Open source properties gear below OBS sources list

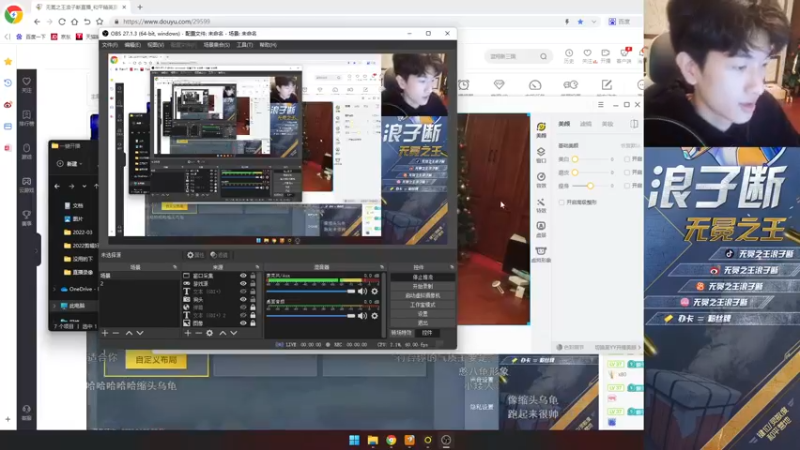pos(210,333)
